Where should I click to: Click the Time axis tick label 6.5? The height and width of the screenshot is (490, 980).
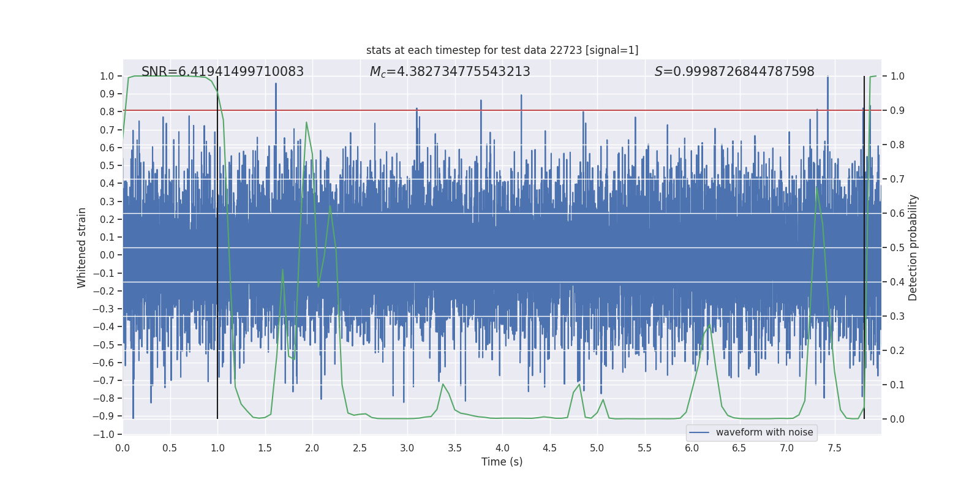tap(739, 448)
